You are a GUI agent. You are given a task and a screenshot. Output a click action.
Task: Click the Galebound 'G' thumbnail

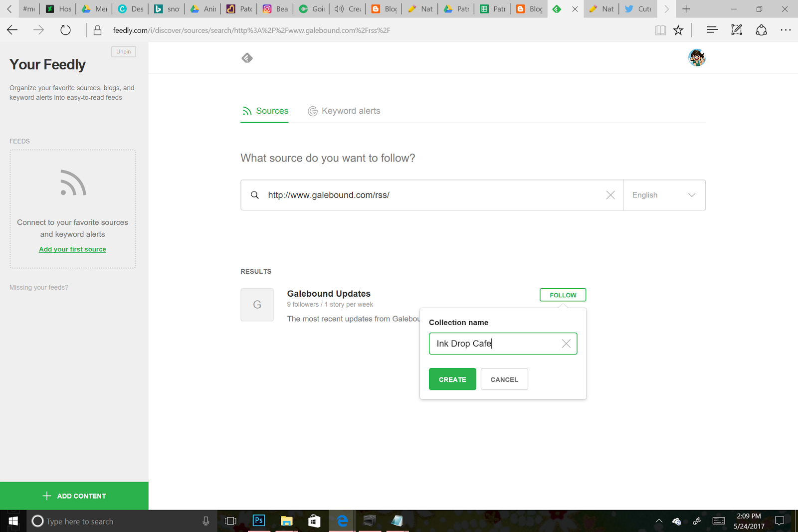[257, 305]
